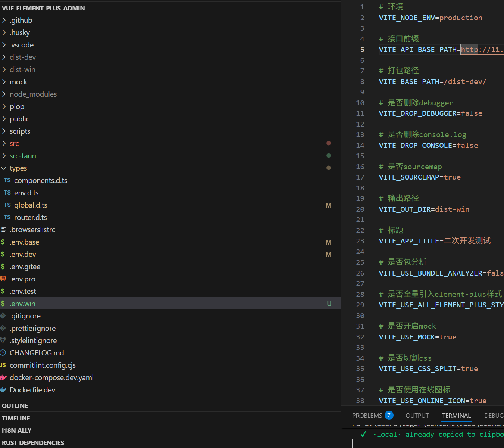Click the U badge on .env.win row
The image size is (504, 448).
coord(329,304)
